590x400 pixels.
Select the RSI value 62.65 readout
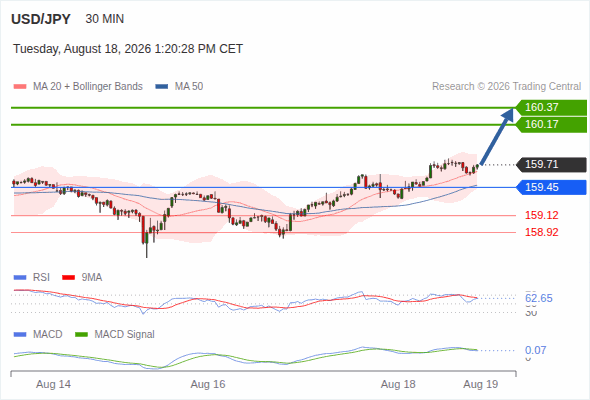539,298
